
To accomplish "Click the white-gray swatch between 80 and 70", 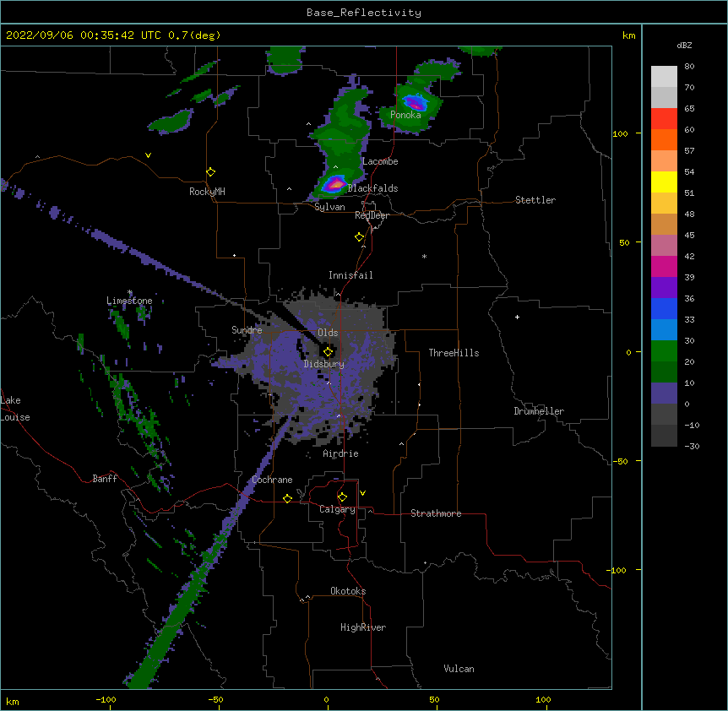I will [664, 76].
